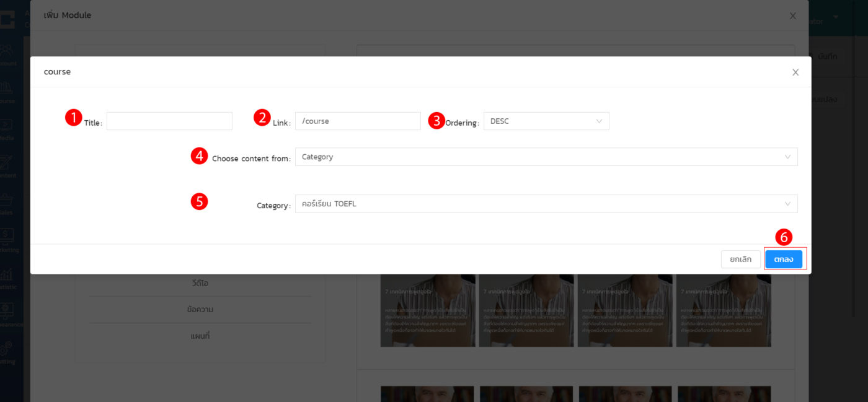Image resolution: width=868 pixels, height=402 pixels.
Task: Open the Statistic chart icon
Action: pos(7,275)
